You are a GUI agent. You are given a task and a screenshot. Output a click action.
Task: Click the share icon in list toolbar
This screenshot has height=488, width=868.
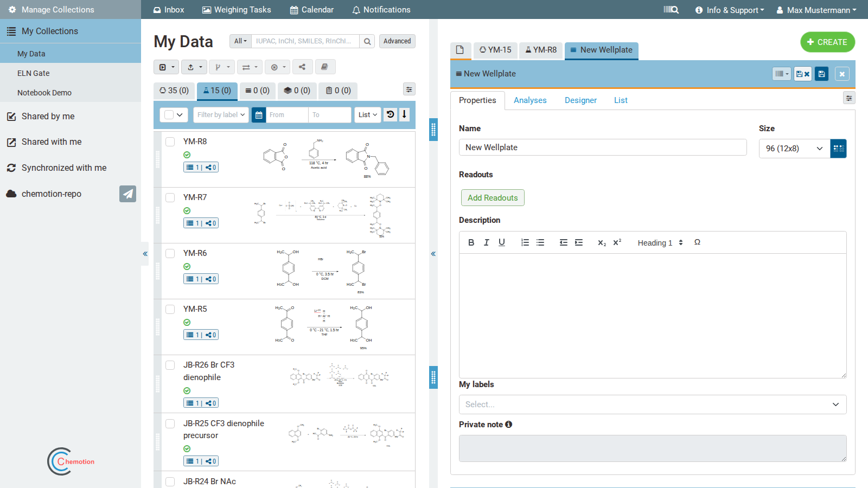click(302, 67)
